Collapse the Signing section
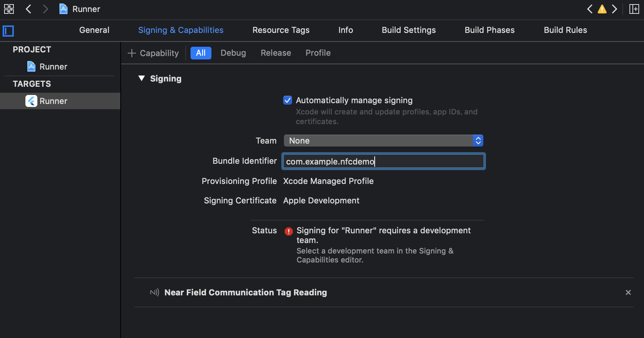Image resolution: width=644 pixels, height=338 pixels. (142, 79)
